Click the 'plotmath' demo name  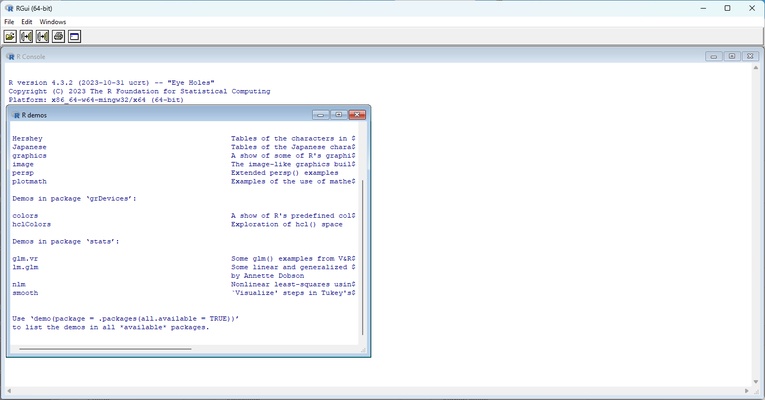29,181
